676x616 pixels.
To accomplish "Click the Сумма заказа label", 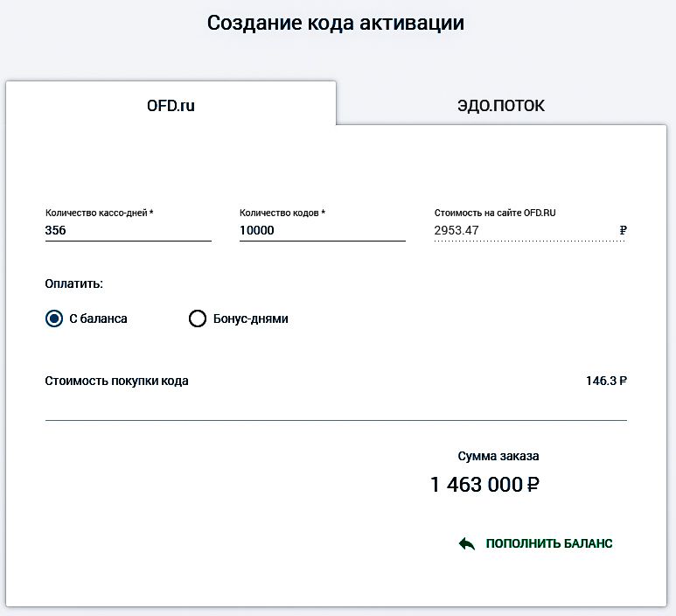I will (x=498, y=456).
